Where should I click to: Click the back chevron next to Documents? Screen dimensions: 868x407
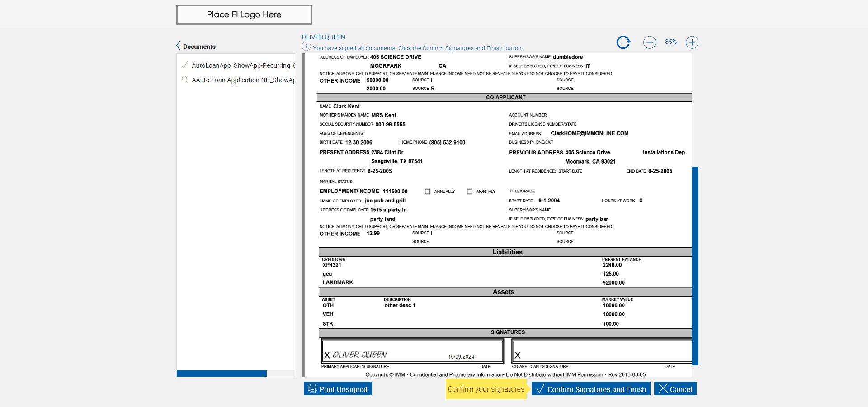(x=178, y=46)
